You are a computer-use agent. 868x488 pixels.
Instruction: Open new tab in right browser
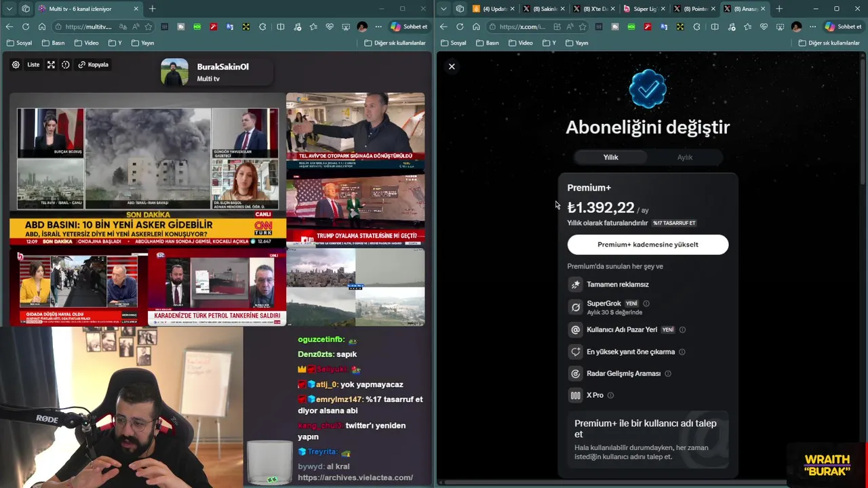pos(779,9)
